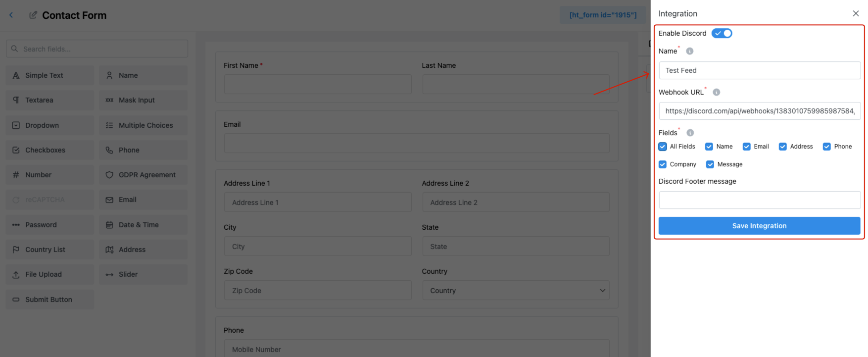Select the Simple Text field
868x357 pixels.
pos(49,75)
